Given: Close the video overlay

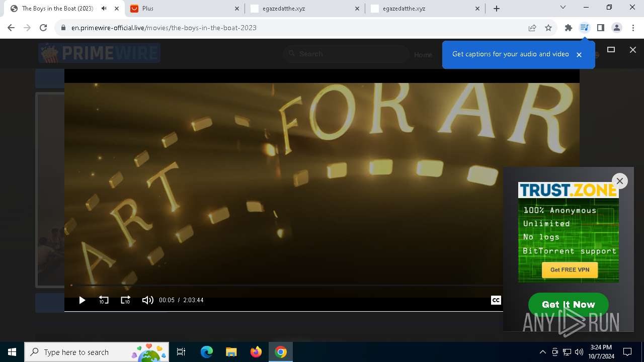Looking at the screenshot, I should click(633, 49).
